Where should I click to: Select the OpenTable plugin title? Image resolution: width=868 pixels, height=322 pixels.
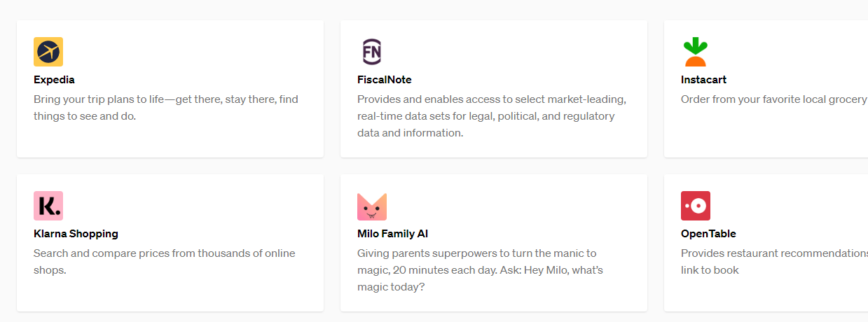coord(708,234)
